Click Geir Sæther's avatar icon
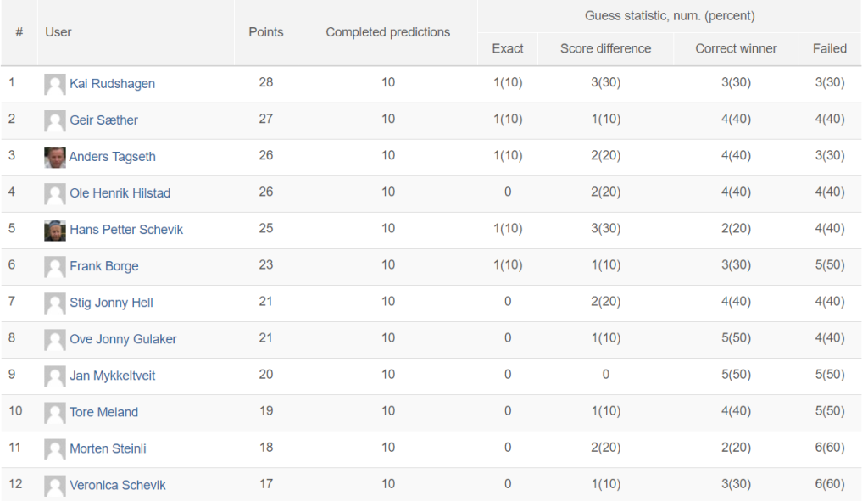The height and width of the screenshot is (501, 868). click(55, 120)
